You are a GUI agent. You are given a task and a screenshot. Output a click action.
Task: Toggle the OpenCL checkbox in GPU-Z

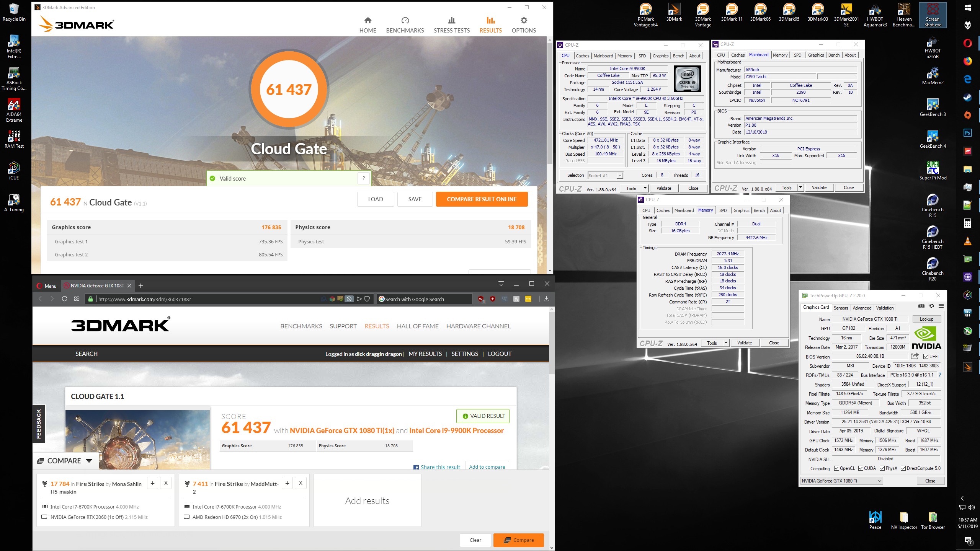836,468
